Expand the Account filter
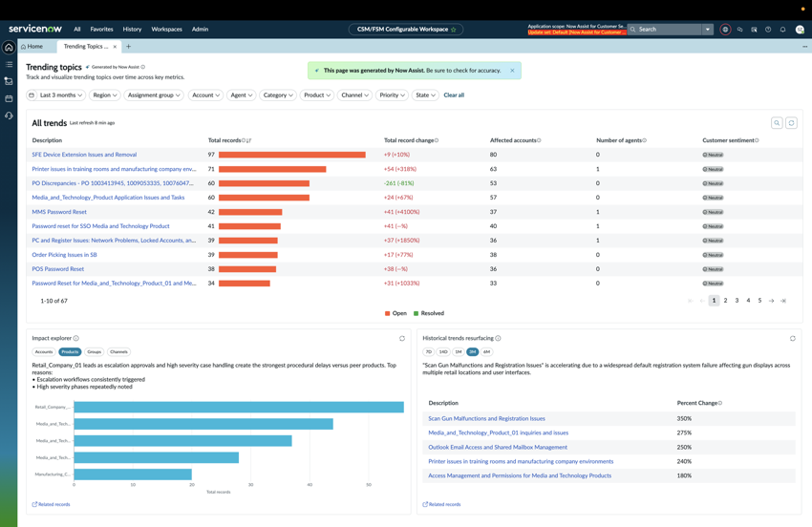 [x=205, y=95]
